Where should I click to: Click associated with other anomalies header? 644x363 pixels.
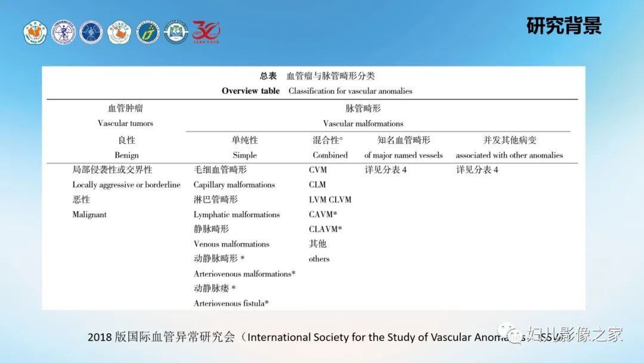509,155
